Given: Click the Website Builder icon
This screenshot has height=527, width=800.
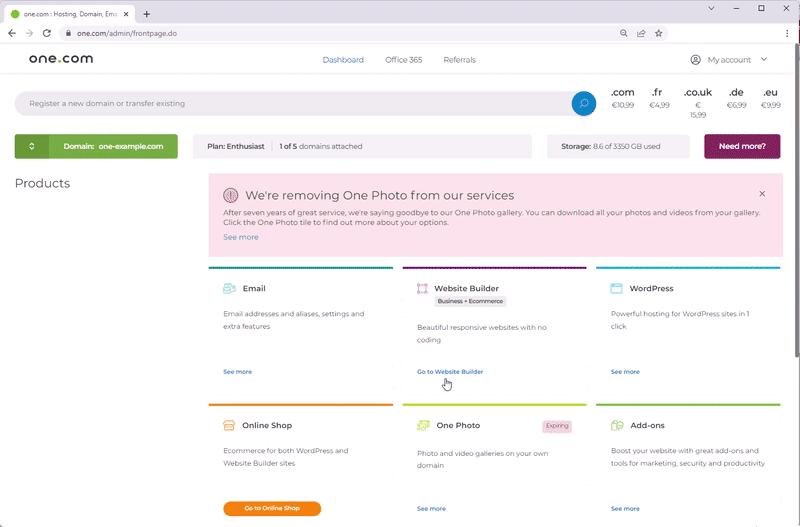Looking at the screenshot, I should point(422,289).
